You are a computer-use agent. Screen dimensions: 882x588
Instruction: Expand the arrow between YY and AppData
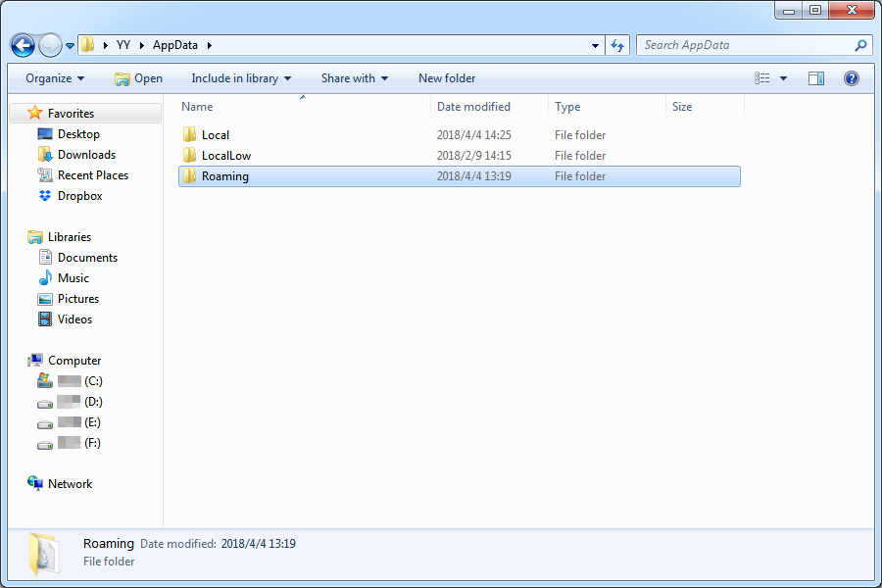coord(142,46)
